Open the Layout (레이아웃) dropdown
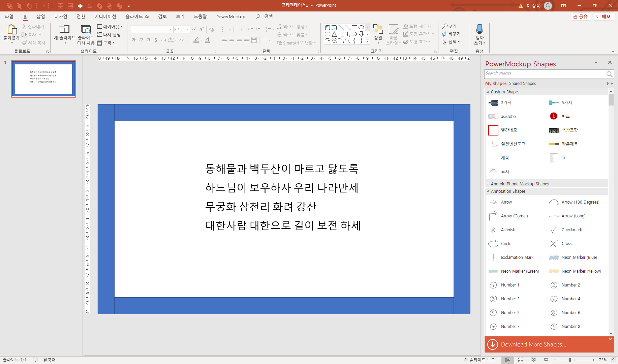Viewport: 618px width, 364px height. coord(110,26)
